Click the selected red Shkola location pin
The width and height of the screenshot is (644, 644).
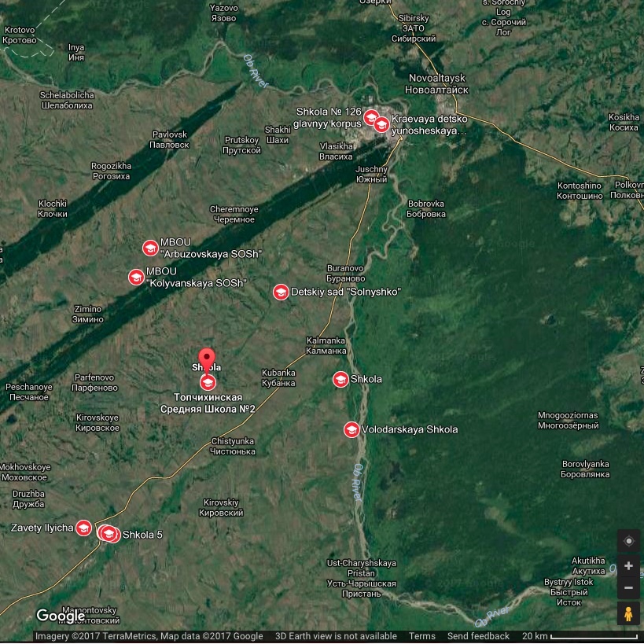[206, 359]
